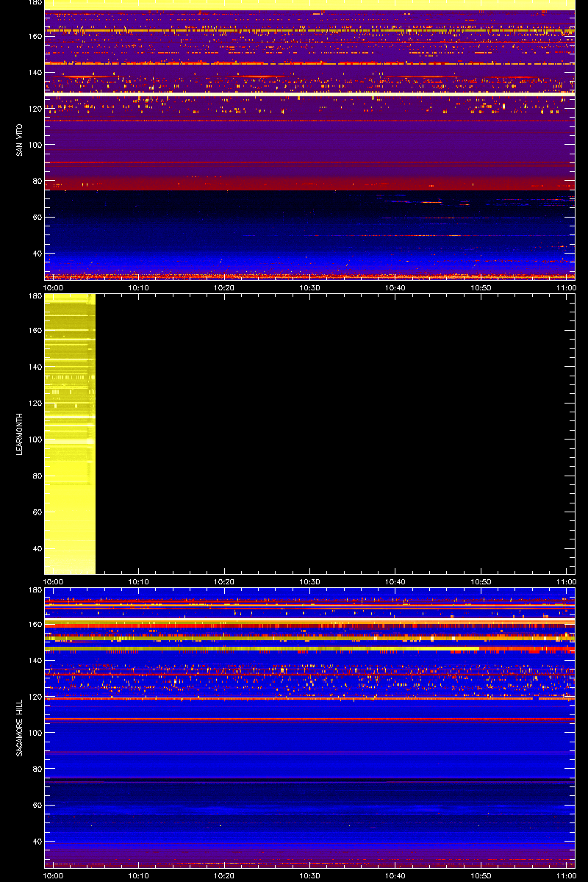This screenshot has width=588, height=882.
Task: Click the LEARMONTH axis label
Action: pos(20,434)
